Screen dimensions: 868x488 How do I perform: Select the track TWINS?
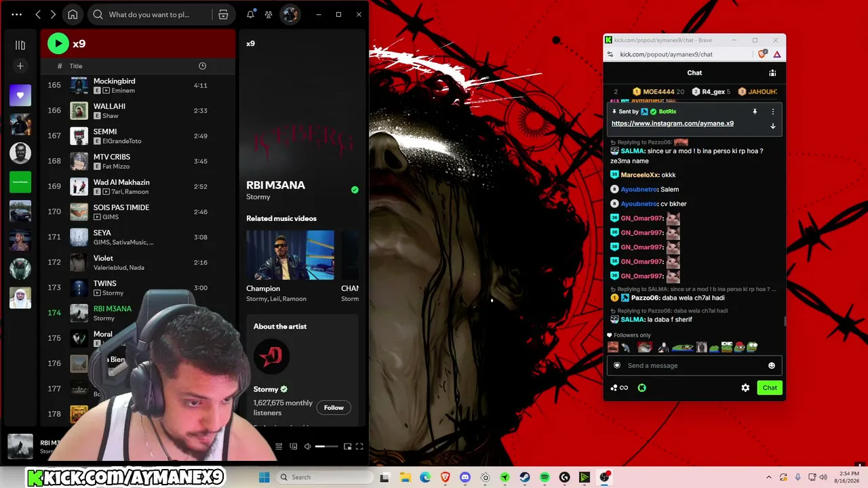pos(138,287)
